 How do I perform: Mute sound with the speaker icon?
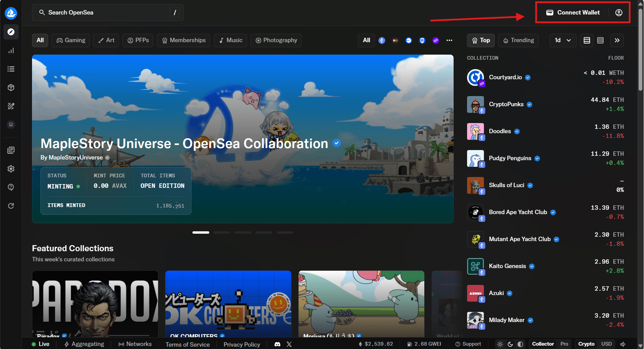(x=623, y=344)
